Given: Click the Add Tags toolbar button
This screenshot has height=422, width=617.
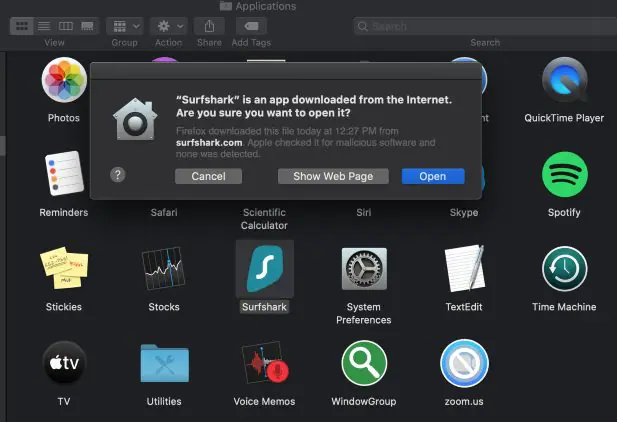Looking at the screenshot, I should click(x=251, y=26).
